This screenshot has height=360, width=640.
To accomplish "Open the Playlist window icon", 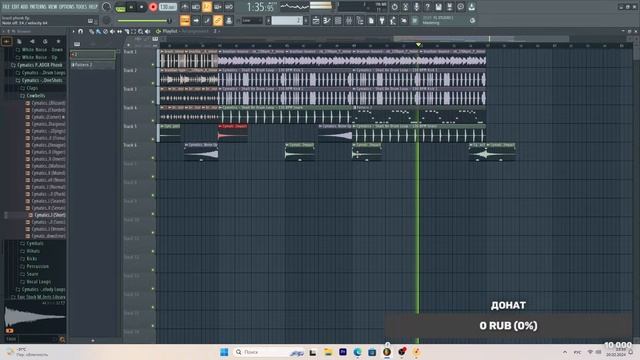I will (x=316, y=20).
